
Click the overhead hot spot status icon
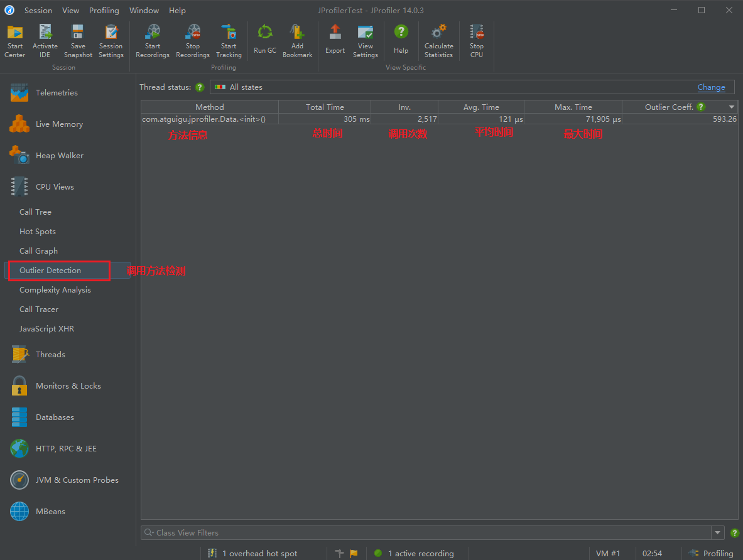212,553
